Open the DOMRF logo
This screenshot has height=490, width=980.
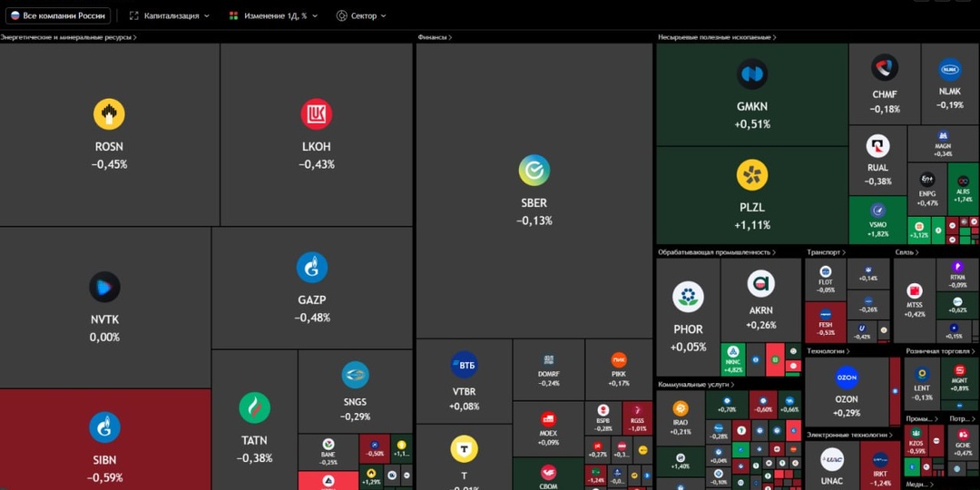(x=548, y=360)
